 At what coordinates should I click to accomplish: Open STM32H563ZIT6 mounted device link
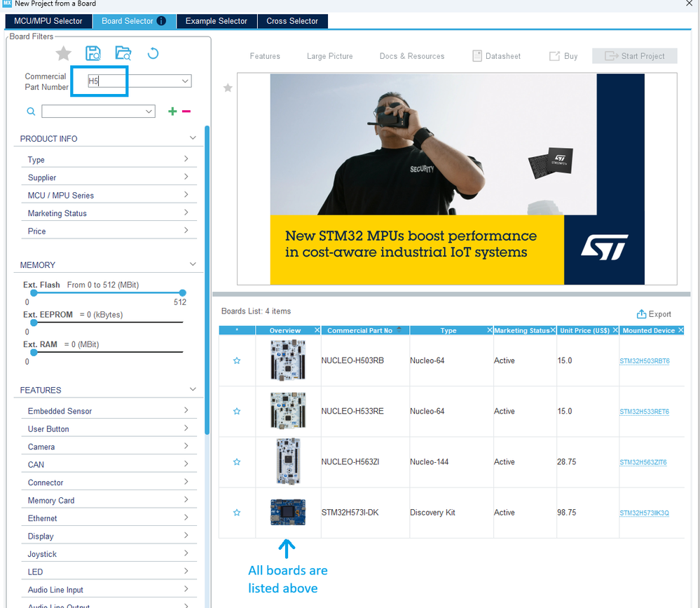[643, 462]
